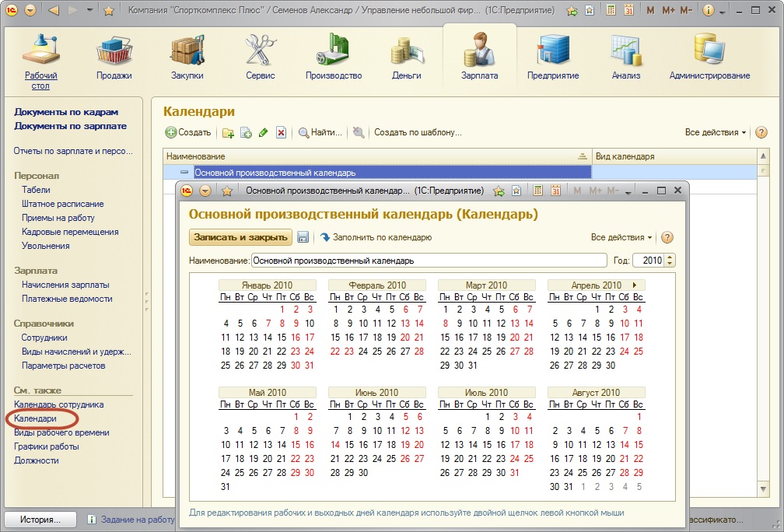Click the favorites star in main title bar
This screenshot has height=532, width=784.
pos(109,11)
